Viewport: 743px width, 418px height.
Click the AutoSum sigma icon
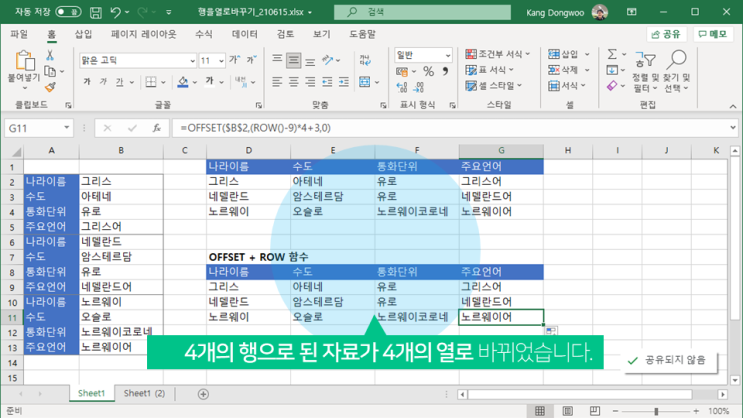coord(612,54)
